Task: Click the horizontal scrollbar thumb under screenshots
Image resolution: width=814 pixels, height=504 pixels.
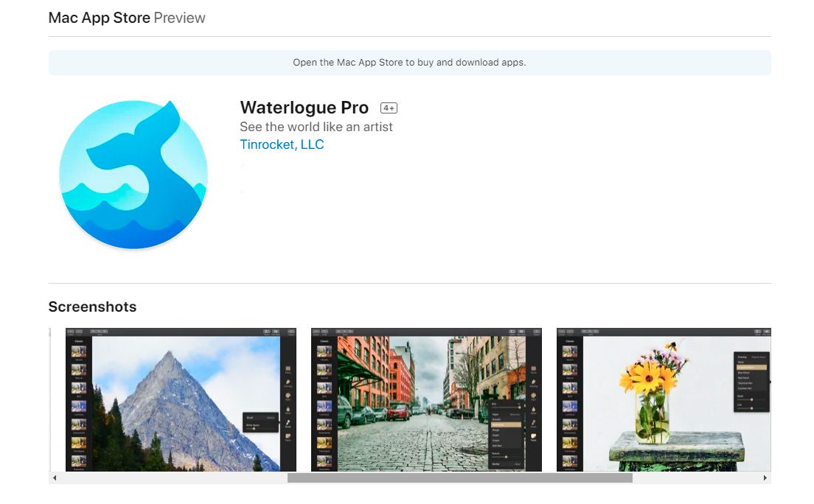Action: tap(460, 478)
